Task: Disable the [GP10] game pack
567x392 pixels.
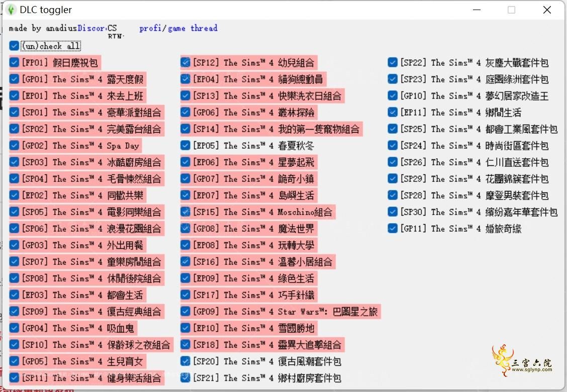Action: (x=393, y=96)
